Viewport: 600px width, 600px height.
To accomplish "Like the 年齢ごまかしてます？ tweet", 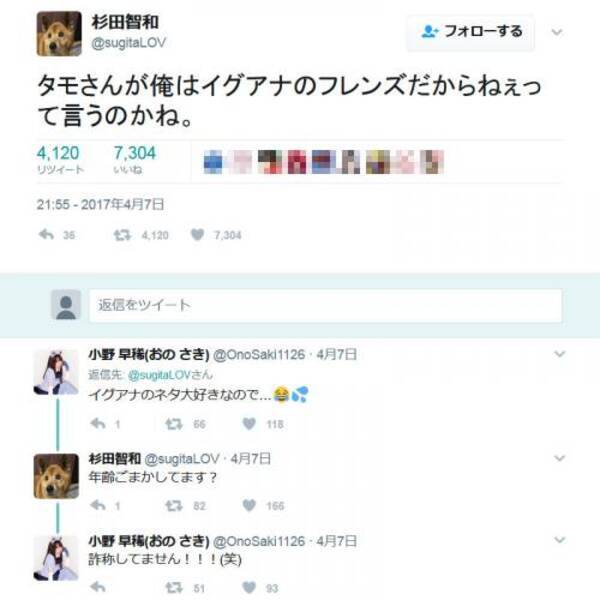I will click(249, 505).
